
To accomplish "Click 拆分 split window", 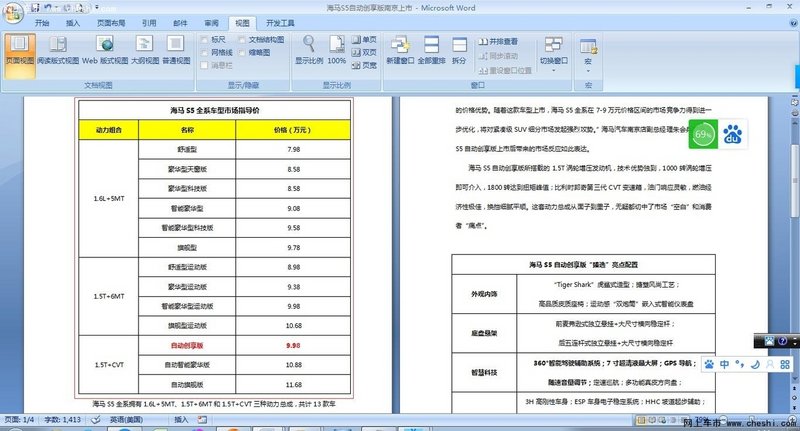I will point(459,50).
